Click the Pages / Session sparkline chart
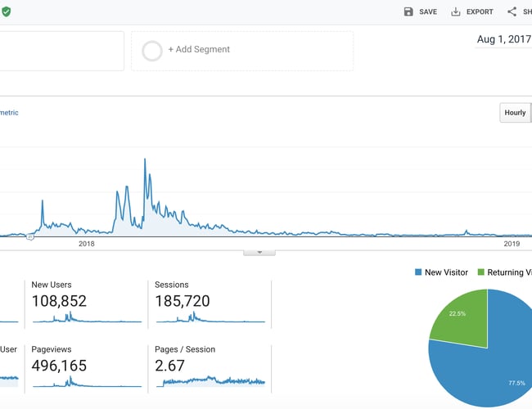This screenshot has width=532, height=409. pyautogui.click(x=210, y=380)
